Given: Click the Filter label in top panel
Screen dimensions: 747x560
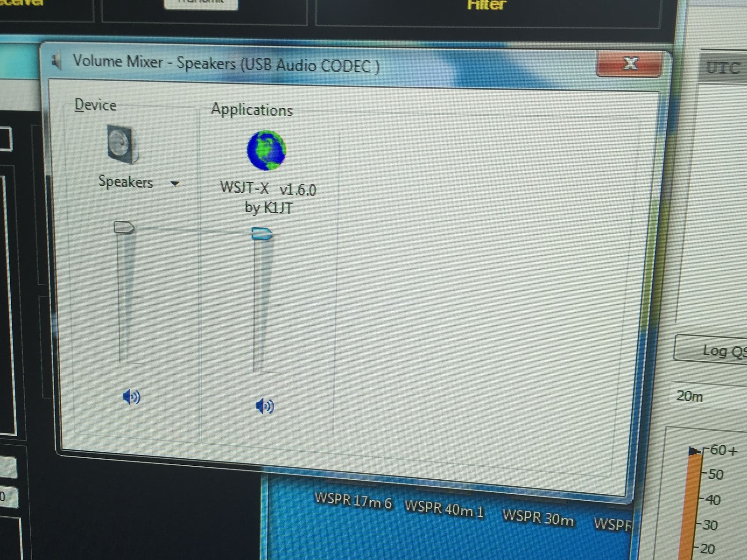Looking at the screenshot, I should (486, 5).
